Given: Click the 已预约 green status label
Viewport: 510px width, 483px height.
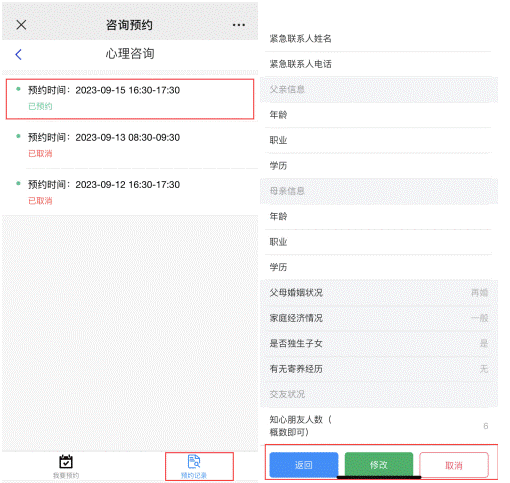Looking at the screenshot, I should click(x=40, y=106).
